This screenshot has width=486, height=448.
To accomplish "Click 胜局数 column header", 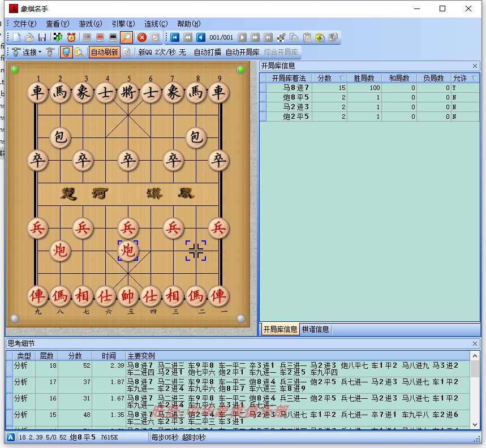I will pyautogui.click(x=364, y=78).
